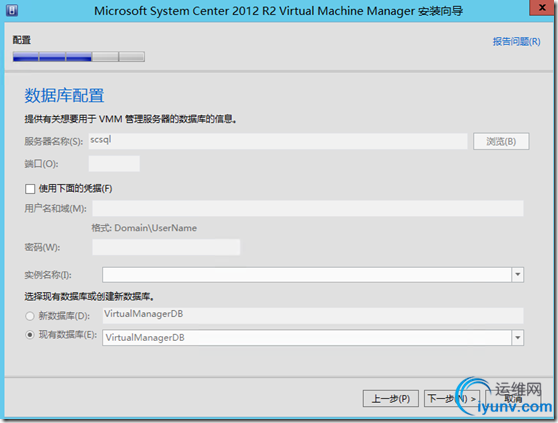Screen dimensions: 558x423
Task: Click the 服务器名称 field containing scsql
Action: tap(278, 141)
